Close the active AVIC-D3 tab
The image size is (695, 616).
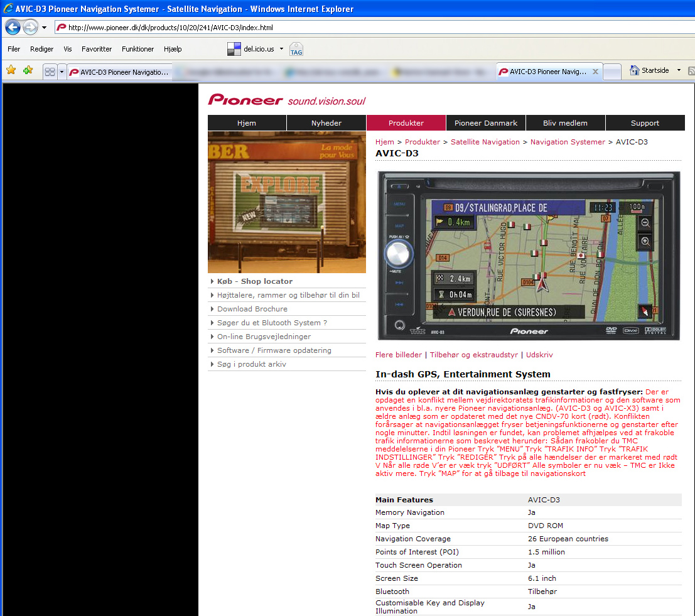click(596, 72)
